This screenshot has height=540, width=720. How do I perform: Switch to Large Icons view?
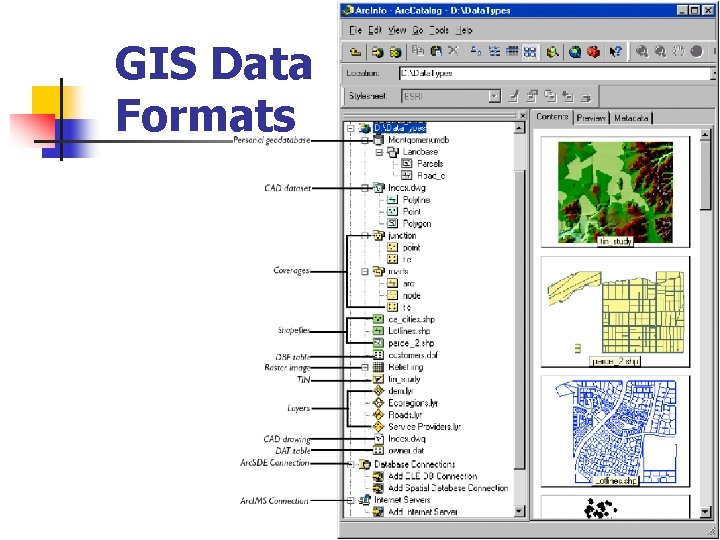[x=476, y=51]
